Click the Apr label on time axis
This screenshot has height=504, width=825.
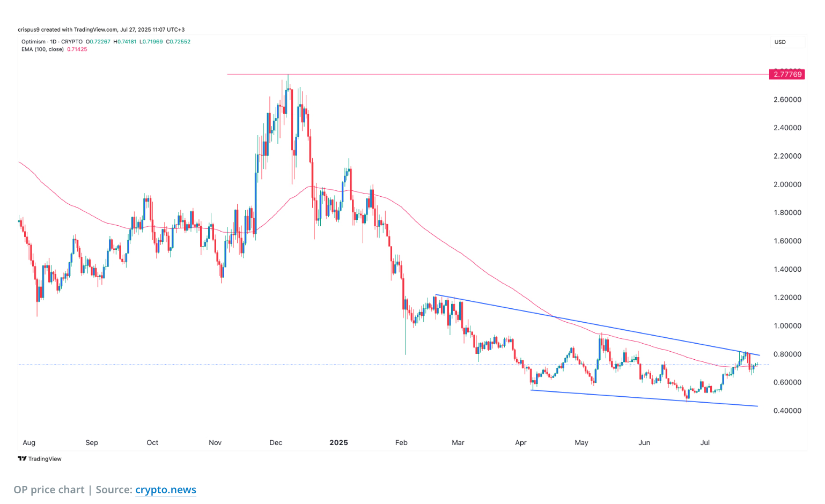520,442
